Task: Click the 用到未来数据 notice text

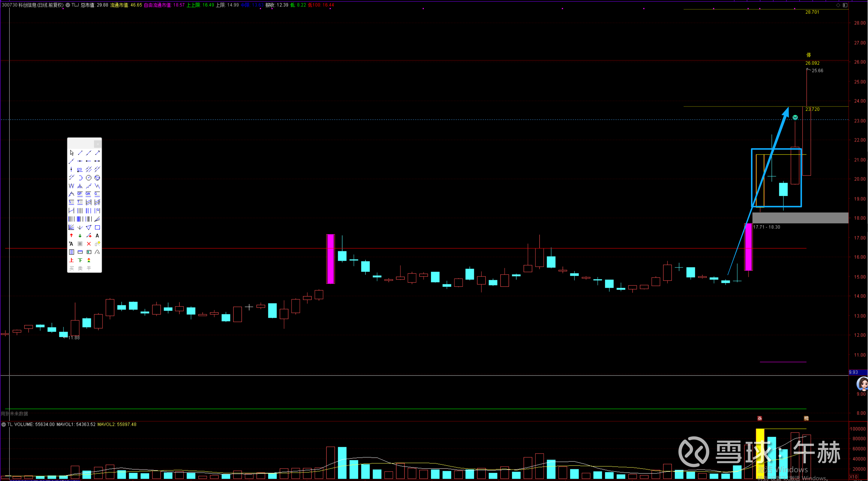Action: [x=15, y=413]
